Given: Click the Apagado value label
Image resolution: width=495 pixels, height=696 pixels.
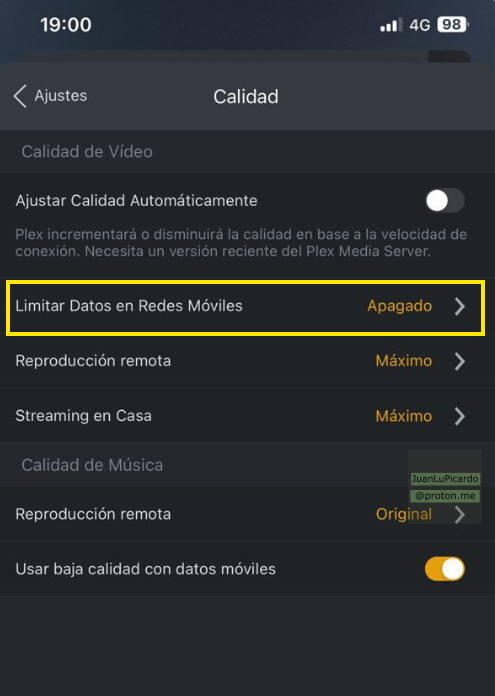Looking at the screenshot, I should (x=400, y=306).
